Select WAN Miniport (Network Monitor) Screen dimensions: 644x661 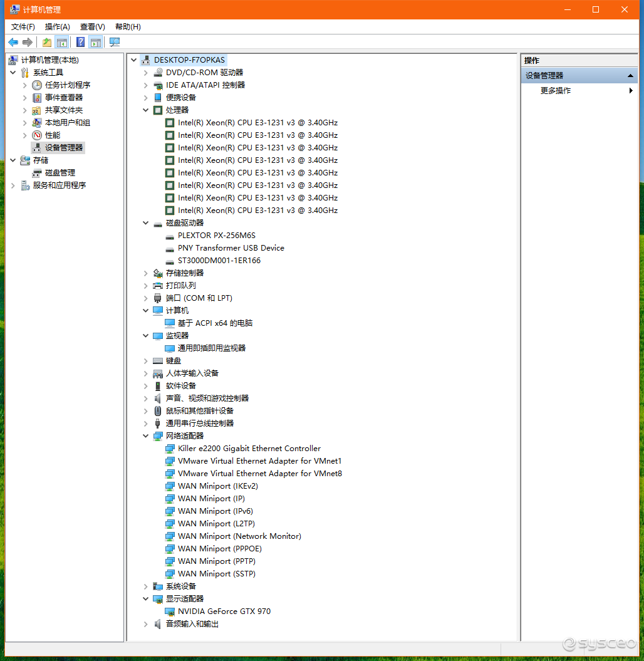tap(239, 536)
